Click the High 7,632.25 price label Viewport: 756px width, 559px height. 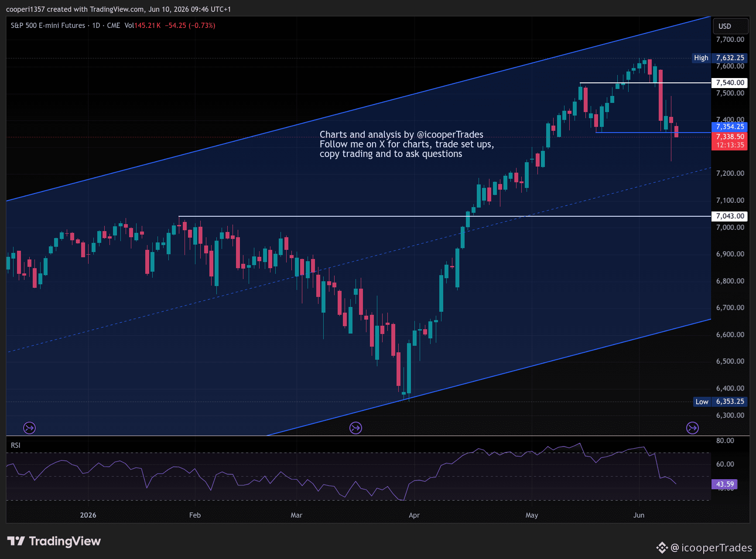pyautogui.click(x=719, y=58)
